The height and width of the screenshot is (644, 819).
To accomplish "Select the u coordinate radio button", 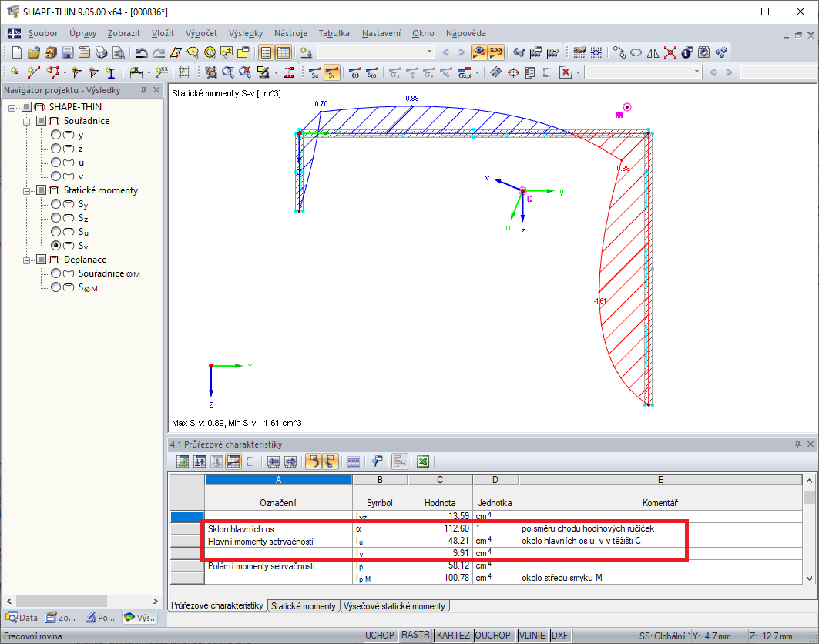I will [x=56, y=163].
